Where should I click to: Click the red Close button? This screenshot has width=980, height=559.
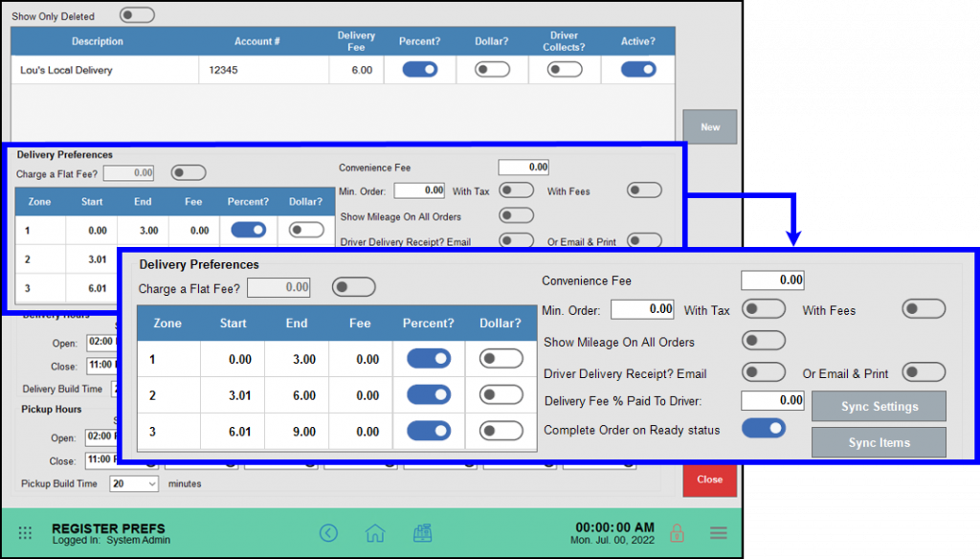[709, 481]
